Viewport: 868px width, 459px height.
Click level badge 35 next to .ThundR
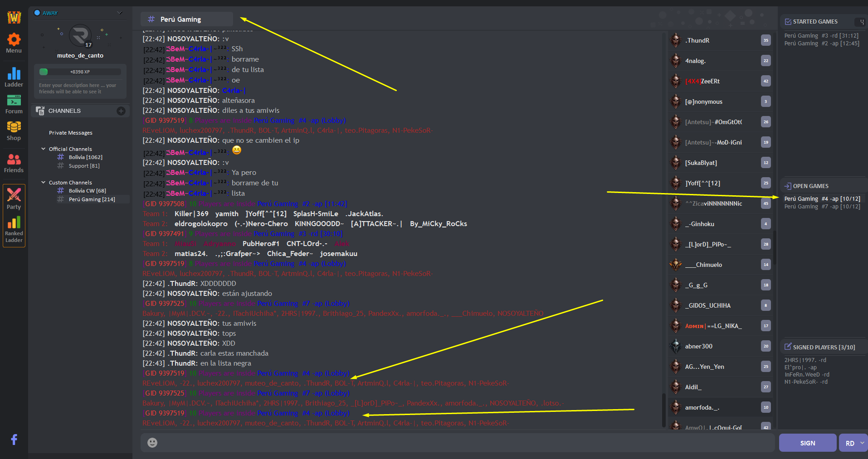(x=766, y=40)
